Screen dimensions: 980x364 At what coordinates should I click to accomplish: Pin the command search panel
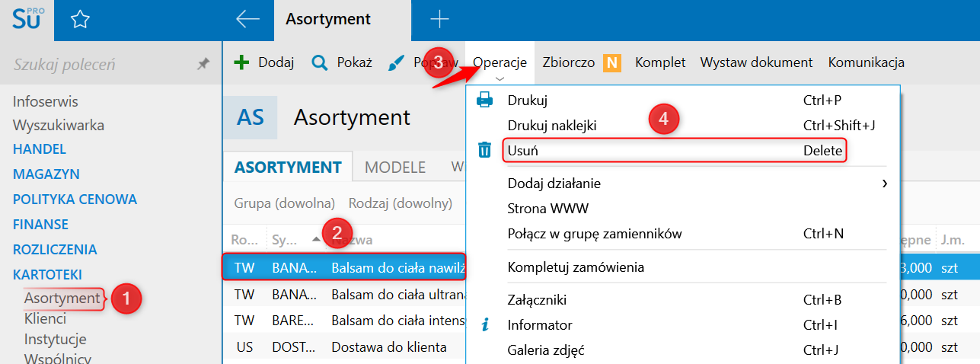point(203,65)
